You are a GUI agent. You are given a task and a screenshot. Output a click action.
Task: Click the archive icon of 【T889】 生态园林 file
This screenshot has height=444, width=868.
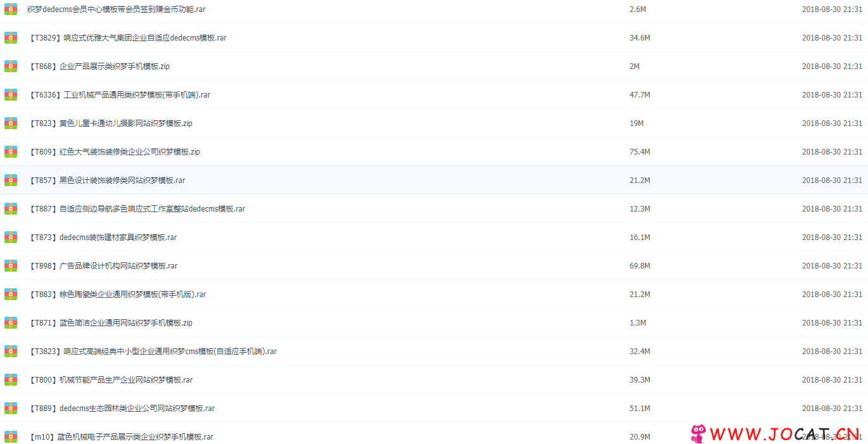click(x=11, y=409)
